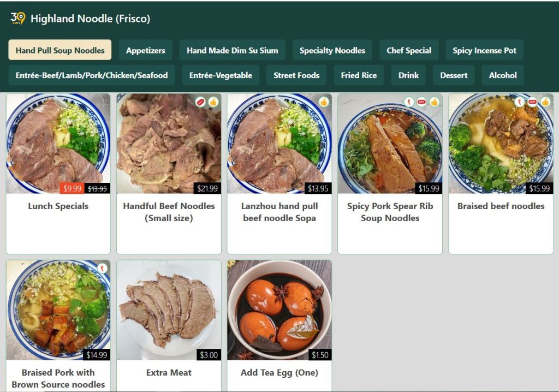This screenshot has width=559, height=392.
Task: Click the 39 POS logo icon
Action: click(x=18, y=18)
